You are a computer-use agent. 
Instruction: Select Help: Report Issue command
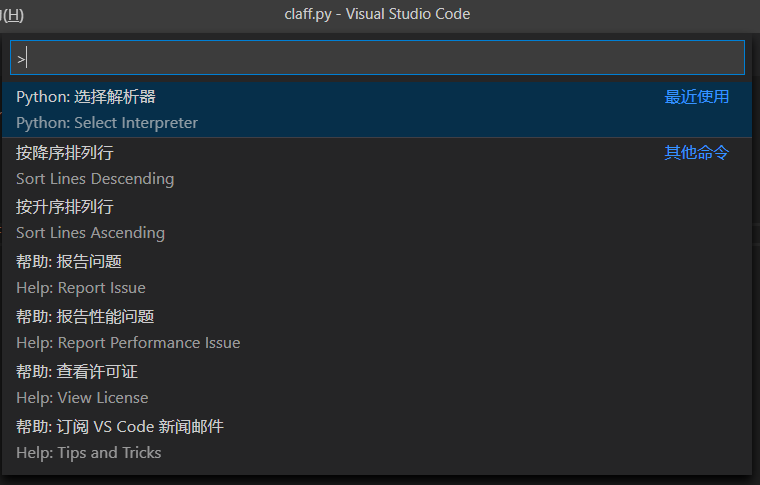coord(377,274)
